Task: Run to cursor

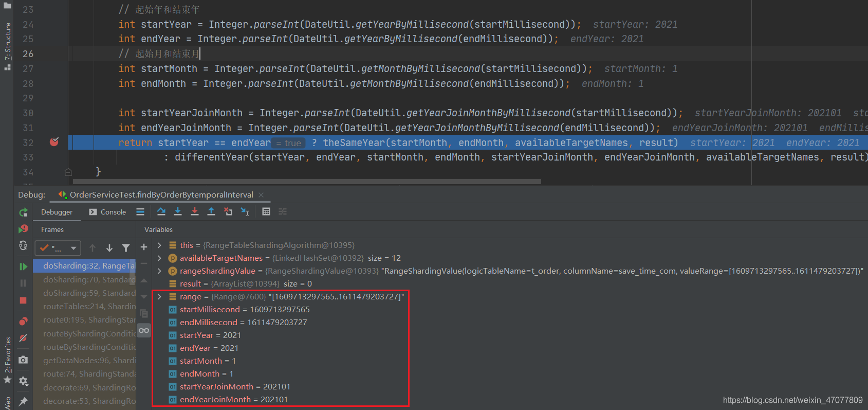Action: (x=245, y=211)
